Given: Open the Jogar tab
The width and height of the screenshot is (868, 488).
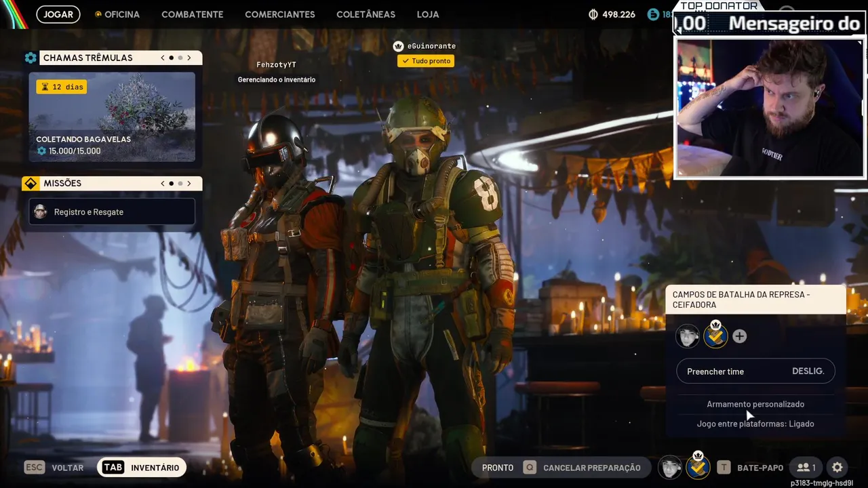Looking at the screenshot, I should pos(58,14).
